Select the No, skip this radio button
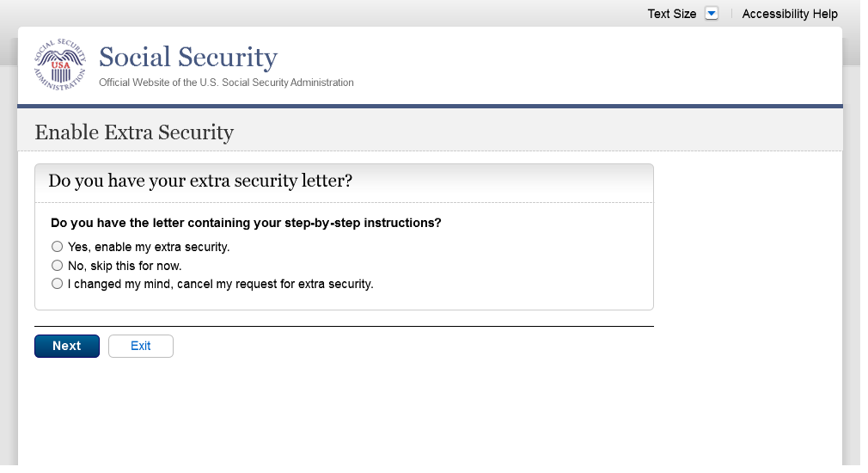The image size is (868, 473). pos(58,266)
